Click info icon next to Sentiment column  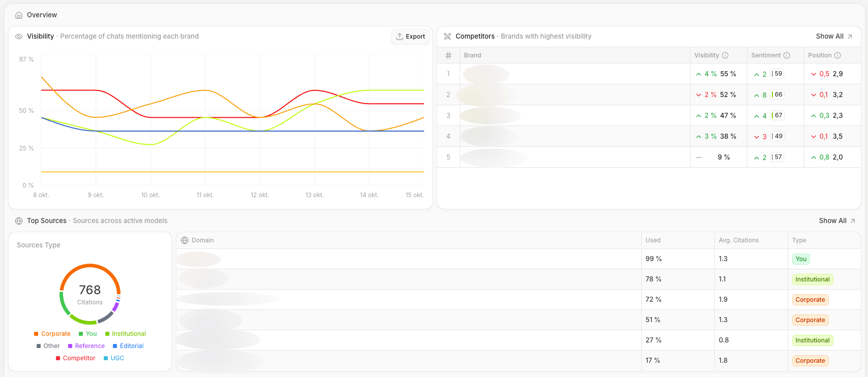[787, 55]
